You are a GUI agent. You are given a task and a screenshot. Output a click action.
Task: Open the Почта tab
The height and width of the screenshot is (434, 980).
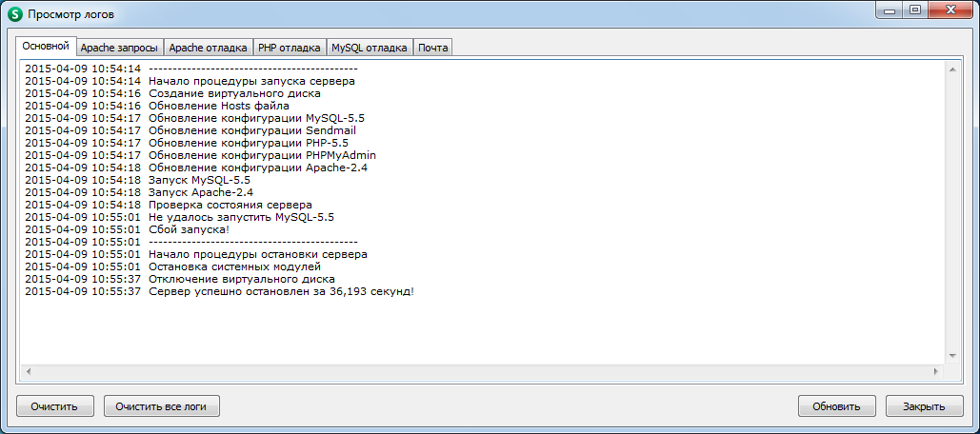tap(433, 48)
